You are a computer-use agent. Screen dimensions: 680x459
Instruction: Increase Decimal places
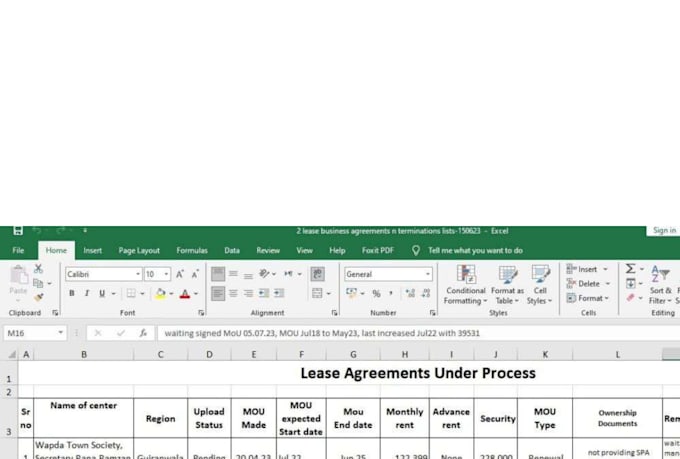(x=410, y=294)
